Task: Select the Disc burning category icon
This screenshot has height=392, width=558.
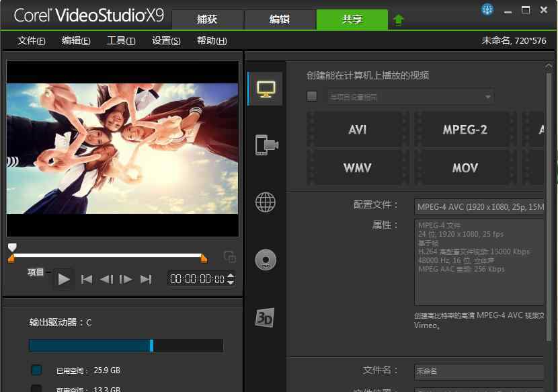Action: point(266,260)
